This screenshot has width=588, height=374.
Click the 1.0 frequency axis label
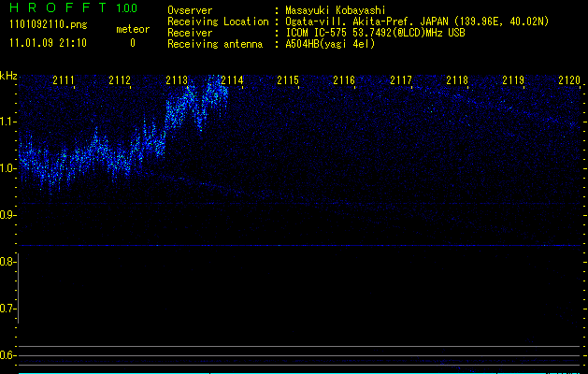(7, 168)
